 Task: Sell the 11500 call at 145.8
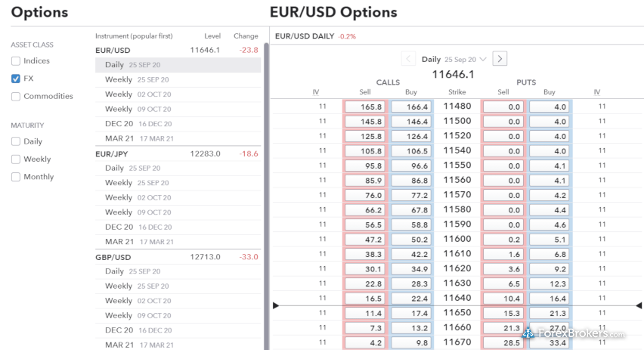tap(365, 122)
